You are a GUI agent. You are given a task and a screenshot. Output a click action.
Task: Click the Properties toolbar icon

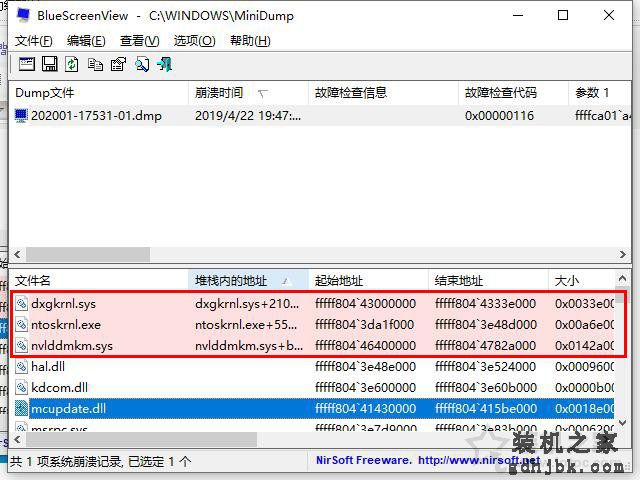tap(118, 64)
